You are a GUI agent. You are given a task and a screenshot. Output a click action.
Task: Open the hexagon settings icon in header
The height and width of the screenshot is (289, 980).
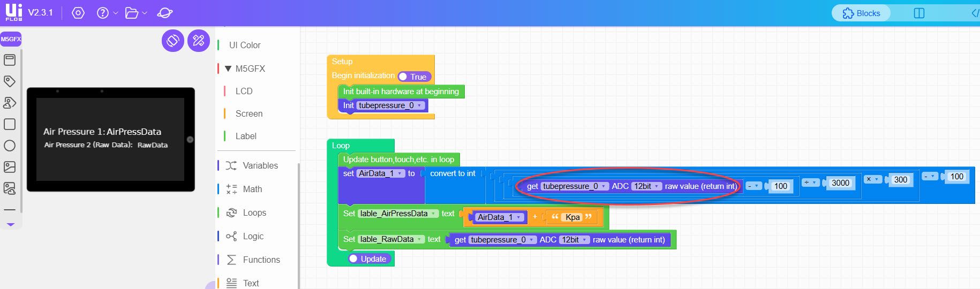[x=78, y=13]
